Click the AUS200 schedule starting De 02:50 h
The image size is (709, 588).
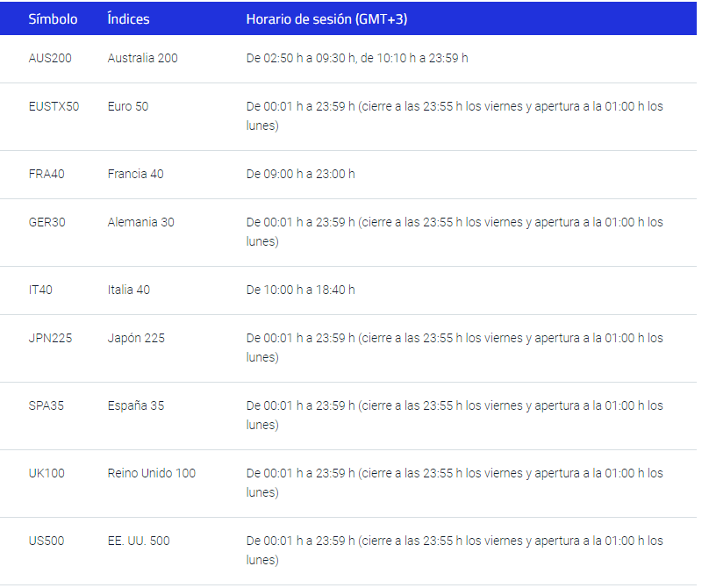(x=357, y=58)
